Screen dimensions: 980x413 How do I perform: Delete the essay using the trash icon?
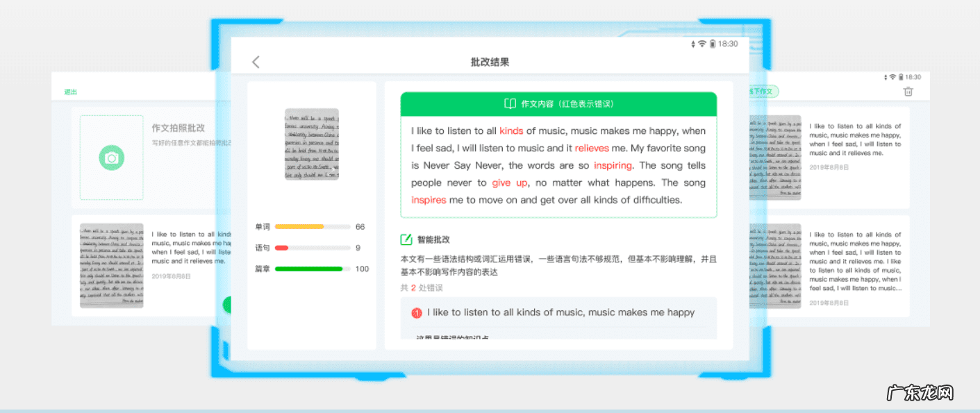tap(908, 91)
